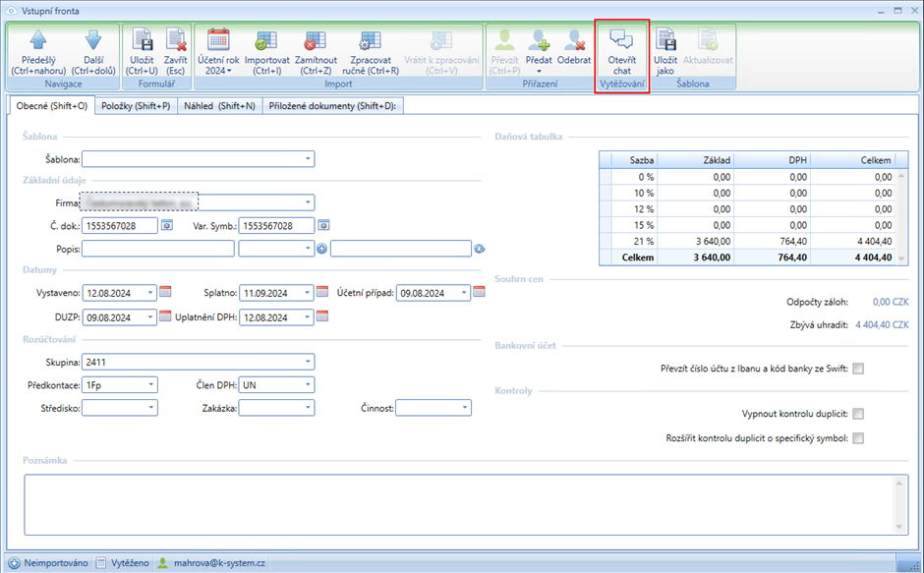Screen dimensions: 924x573
Task: Check Převzít číslo účtu z Ibanu checkbox
Action: tap(858, 369)
